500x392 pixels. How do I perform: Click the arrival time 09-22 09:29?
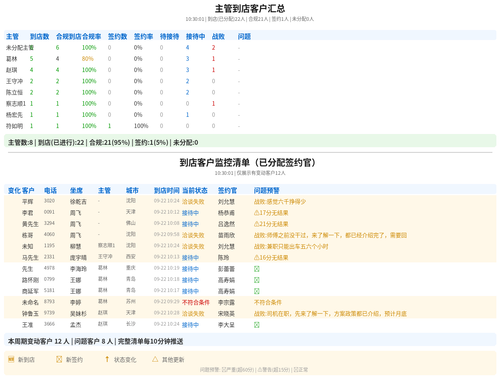(x=167, y=301)
